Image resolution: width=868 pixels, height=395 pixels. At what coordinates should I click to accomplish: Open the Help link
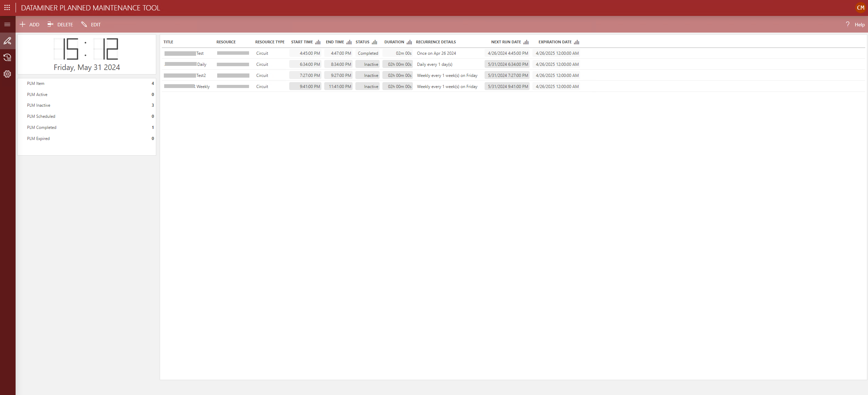coord(860,25)
